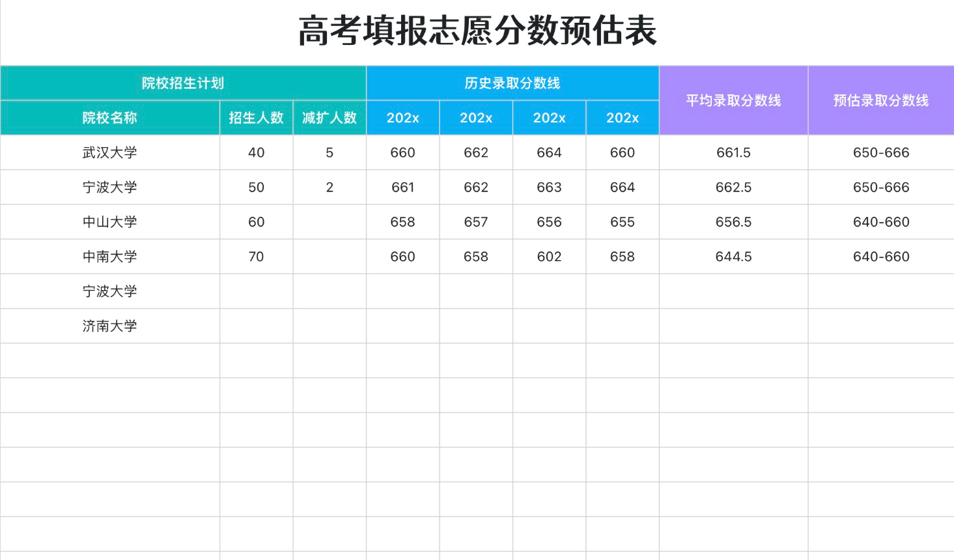Viewport: 954px width, 560px height.
Task: Select score 656 in the 中山大学 row
Action: click(x=550, y=222)
